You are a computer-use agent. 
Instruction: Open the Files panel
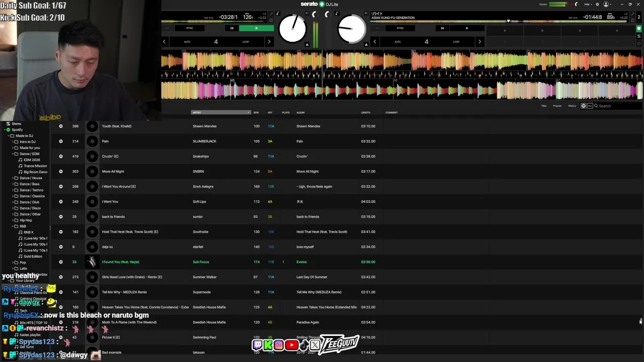pos(544,106)
